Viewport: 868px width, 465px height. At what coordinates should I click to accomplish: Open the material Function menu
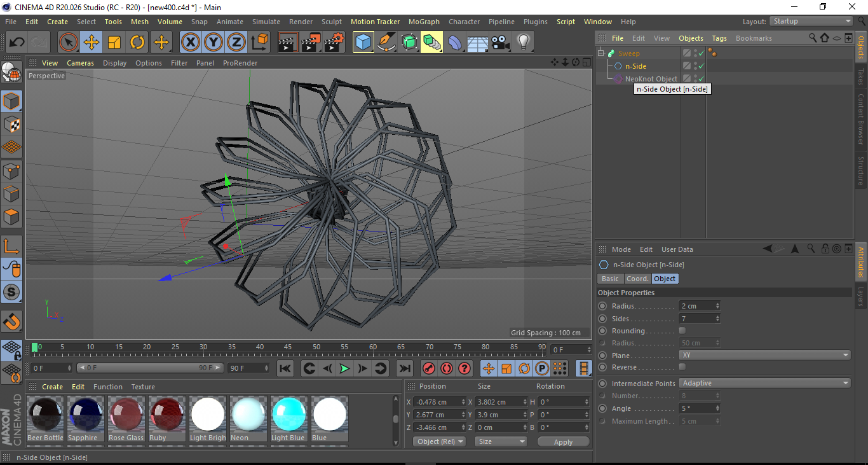(x=108, y=387)
